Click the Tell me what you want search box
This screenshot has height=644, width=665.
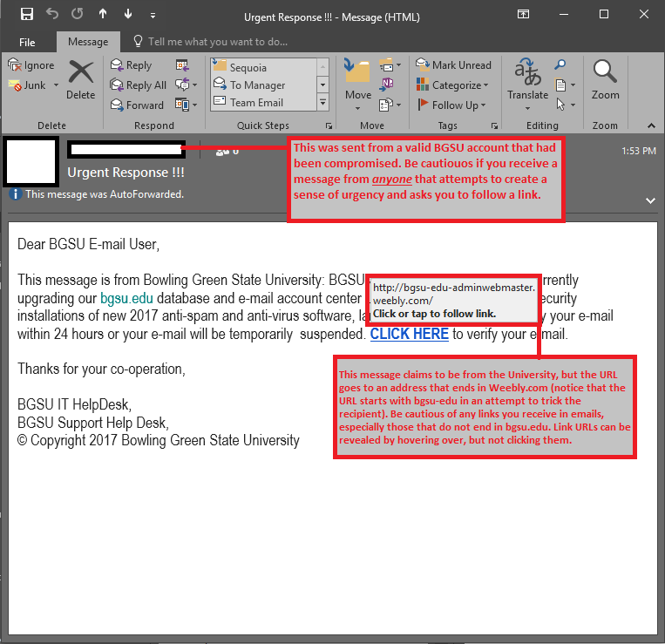click(218, 42)
